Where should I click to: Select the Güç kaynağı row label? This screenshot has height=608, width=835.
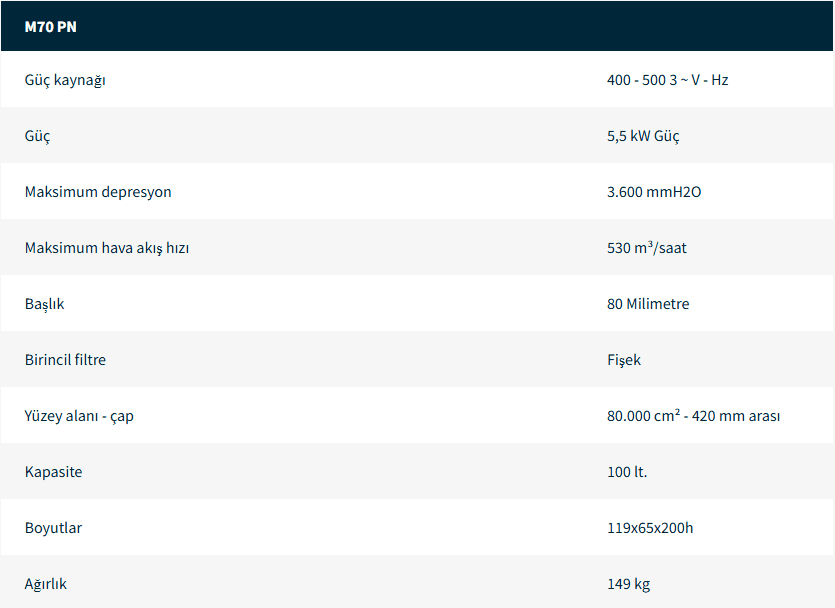point(65,80)
